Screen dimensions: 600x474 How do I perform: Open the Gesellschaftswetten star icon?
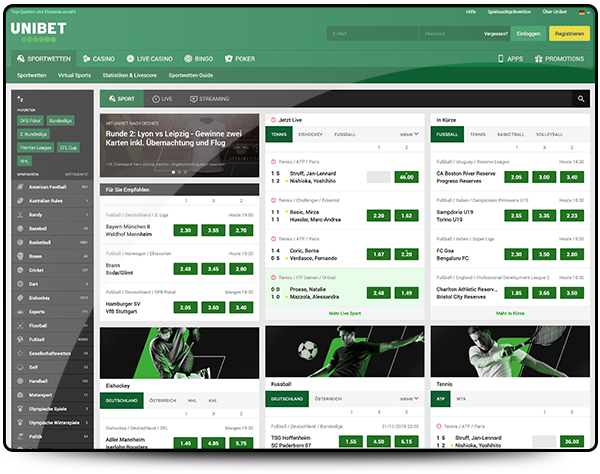pyautogui.click(x=20, y=353)
